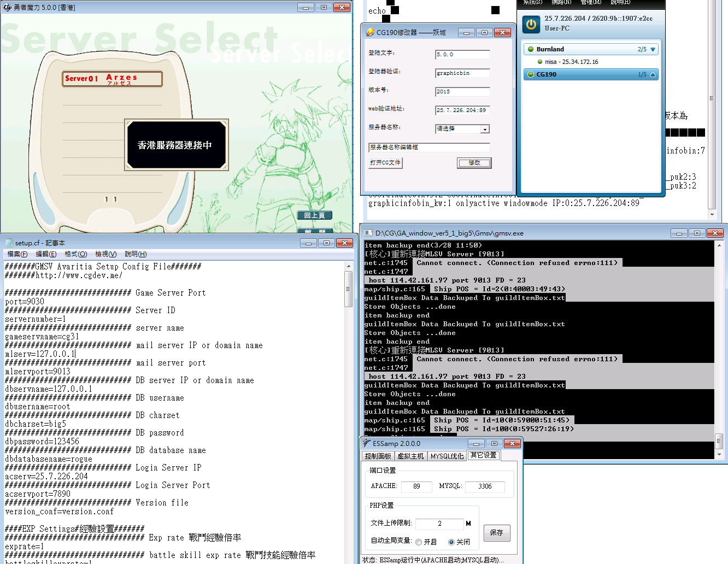Click the 修改 button in CG190 modifier

474,163
